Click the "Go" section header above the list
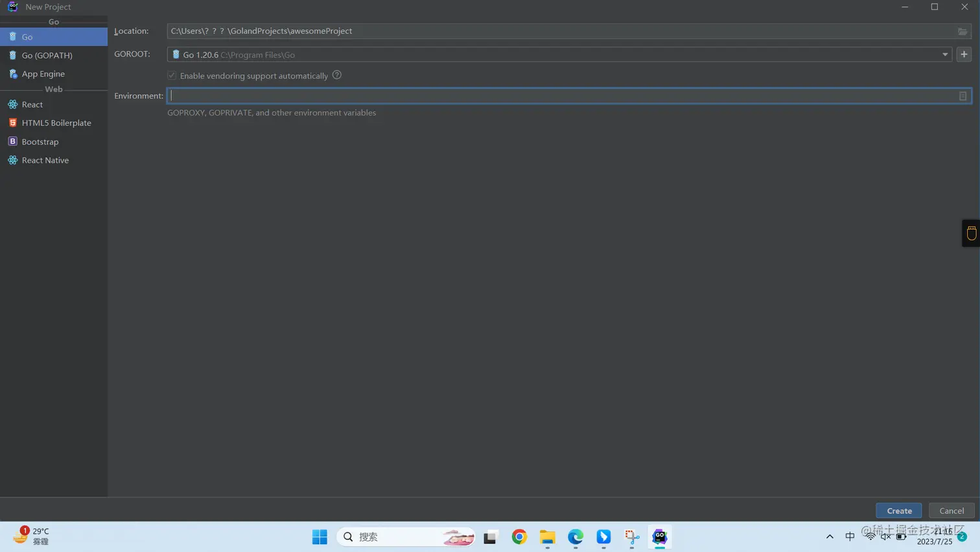 pyautogui.click(x=54, y=21)
